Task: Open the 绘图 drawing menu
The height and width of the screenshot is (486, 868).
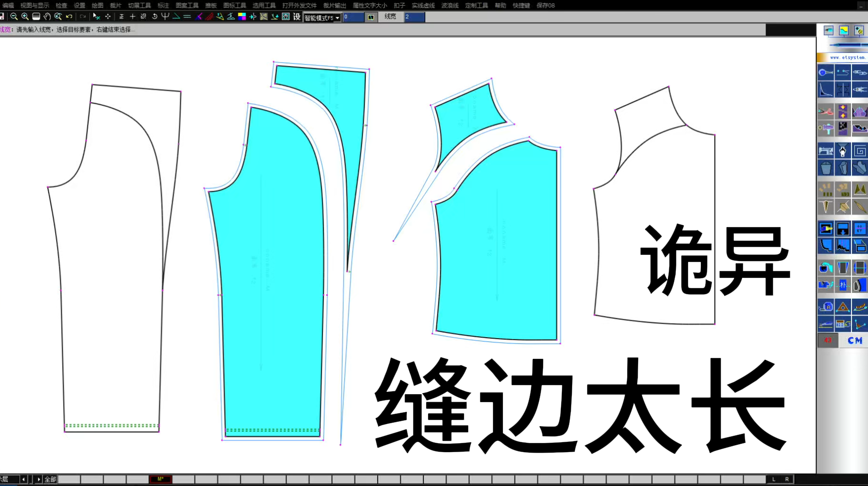Action: [x=97, y=5]
